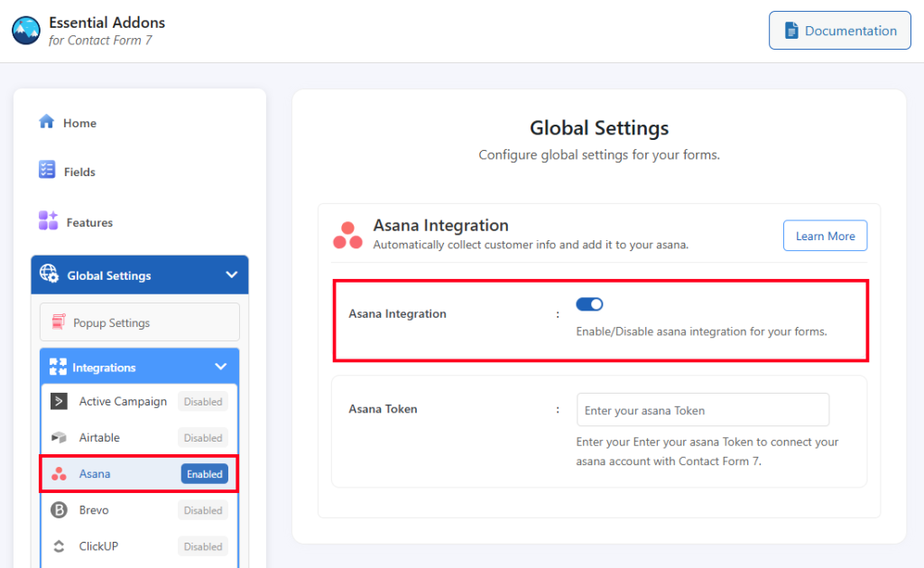Collapse Integrations list with its chevron

[x=220, y=367]
